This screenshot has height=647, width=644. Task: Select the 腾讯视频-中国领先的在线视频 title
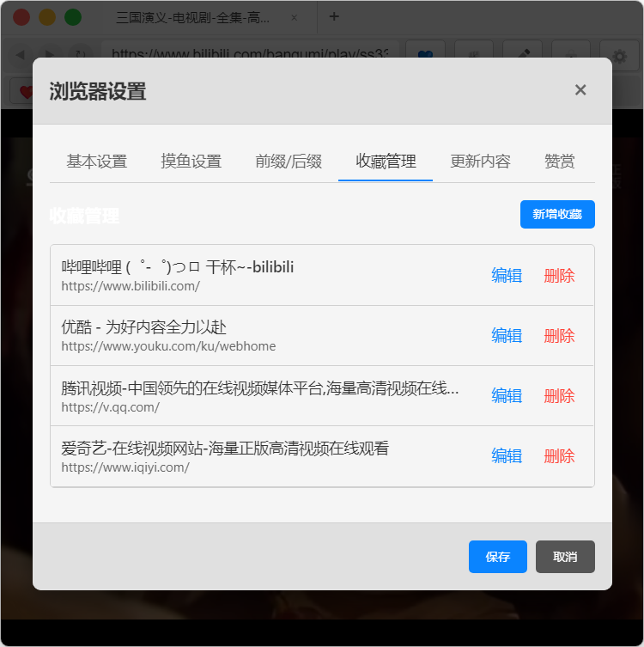pyautogui.click(x=259, y=388)
